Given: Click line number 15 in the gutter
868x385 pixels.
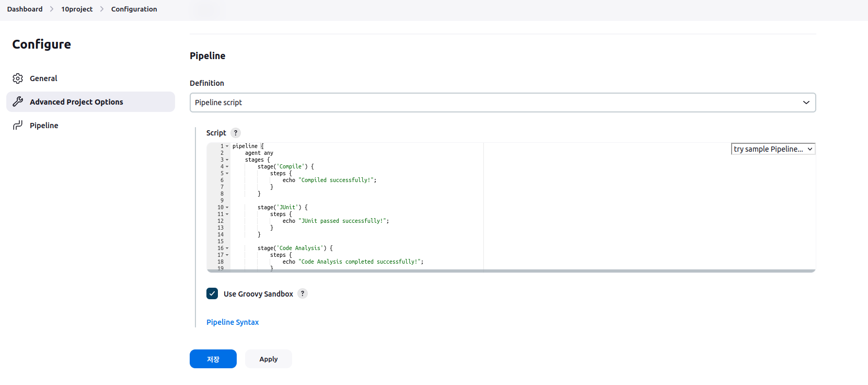Looking at the screenshot, I should (221, 242).
